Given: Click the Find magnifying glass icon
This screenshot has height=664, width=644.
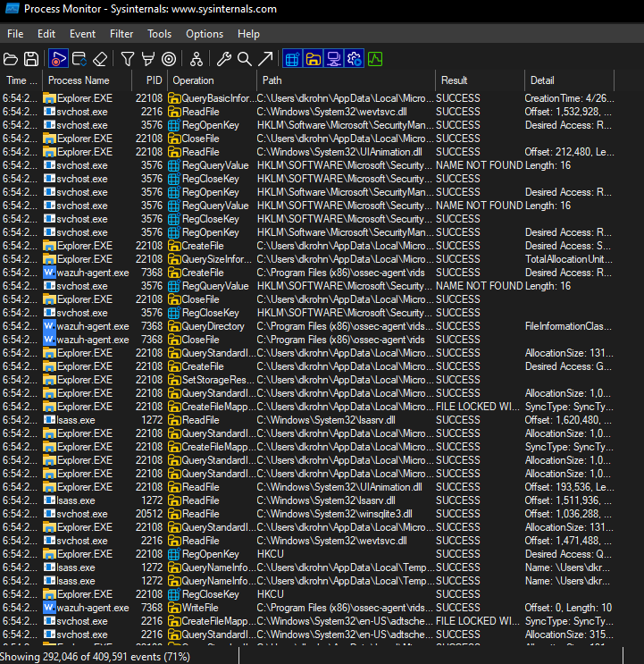Looking at the screenshot, I should [x=244, y=59].
